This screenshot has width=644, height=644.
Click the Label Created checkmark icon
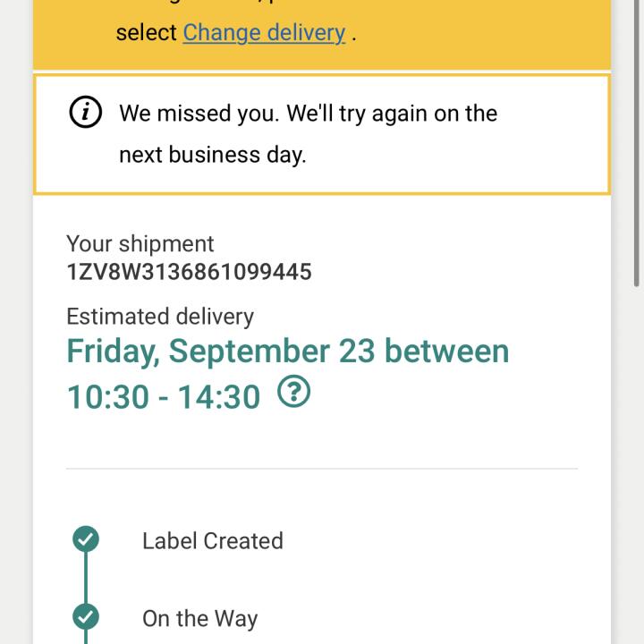click(86, 539)
